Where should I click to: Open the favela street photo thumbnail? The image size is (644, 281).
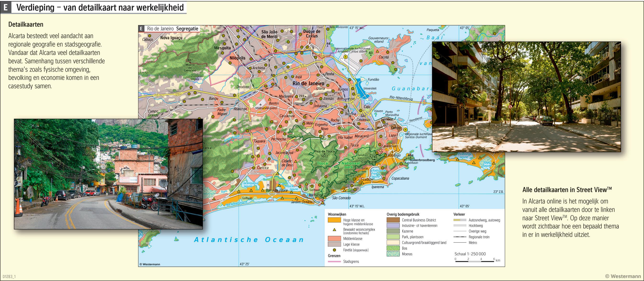(x=108, y=174)
